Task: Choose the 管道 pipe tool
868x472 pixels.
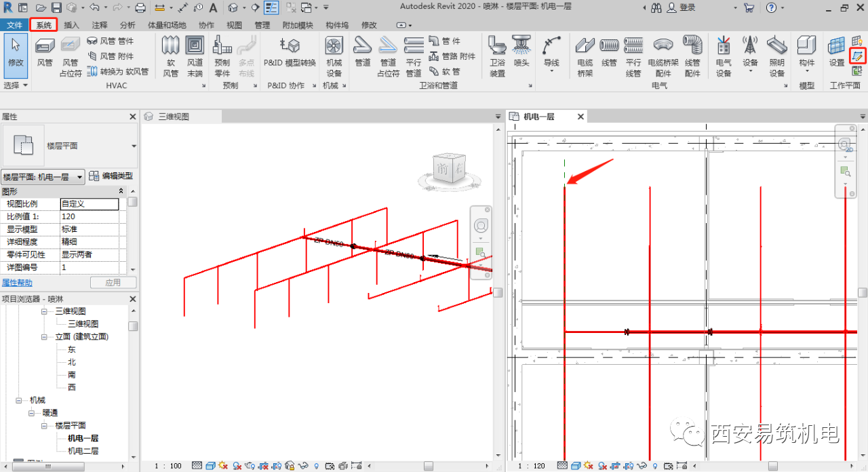Action: [363, 53]
